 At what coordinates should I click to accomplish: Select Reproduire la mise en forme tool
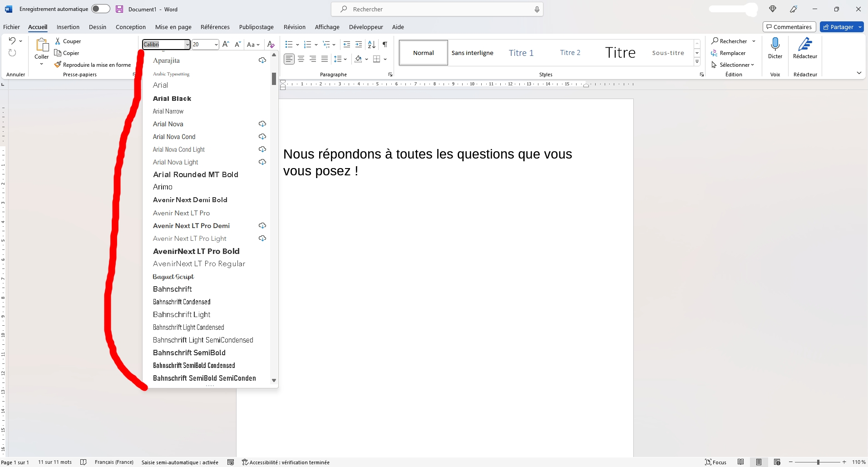pos(58,65)
